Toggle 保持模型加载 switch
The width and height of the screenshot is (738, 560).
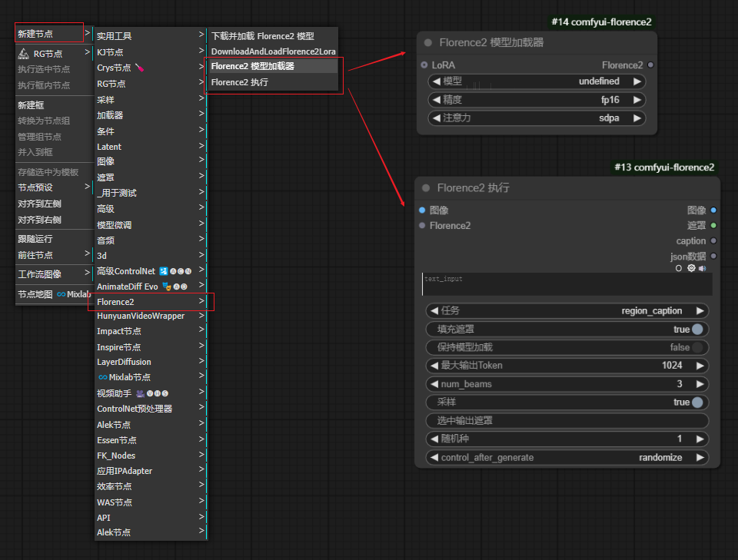point(697,347)
